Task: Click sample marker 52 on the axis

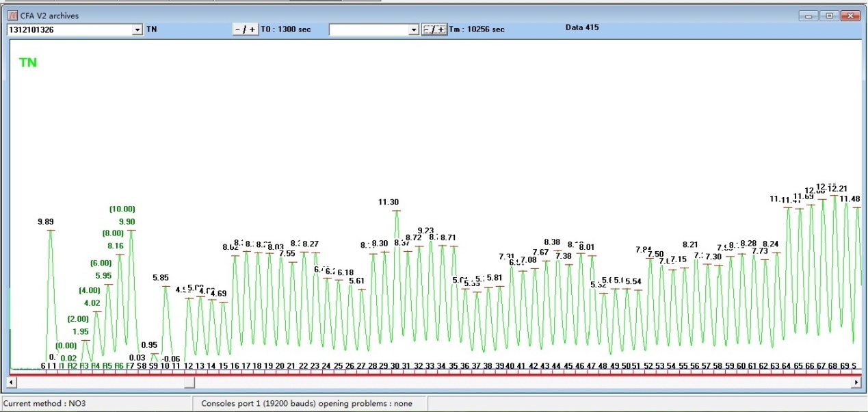Action: tap(648, 367)
